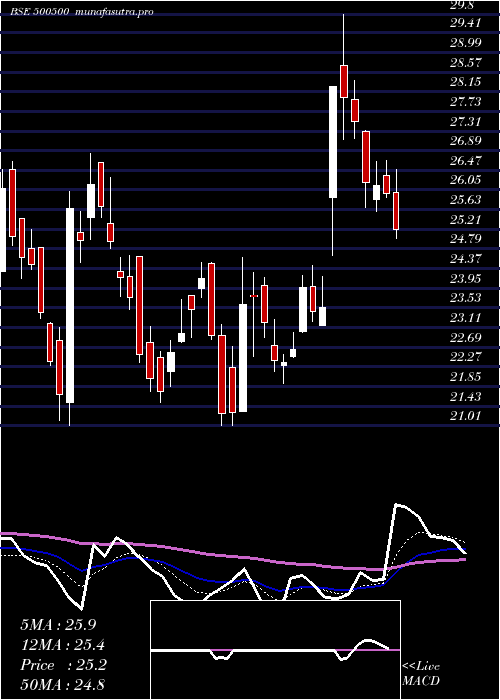500x700 pixels.
Task: Click the 26.47 price axis label
Action: pyautogui.click(x=465, y=161)
